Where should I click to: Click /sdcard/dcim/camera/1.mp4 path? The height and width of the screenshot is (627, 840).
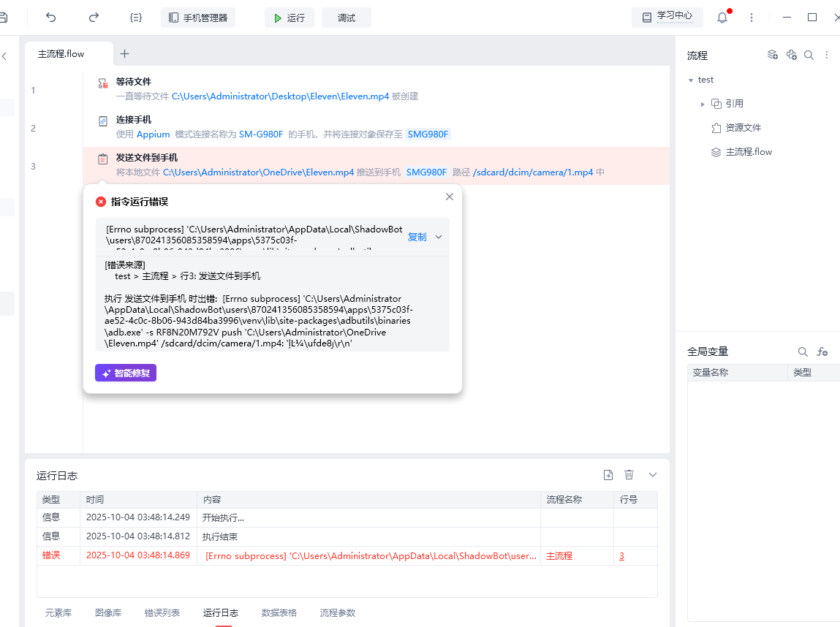pyautogui.click(x=533, y=172)
